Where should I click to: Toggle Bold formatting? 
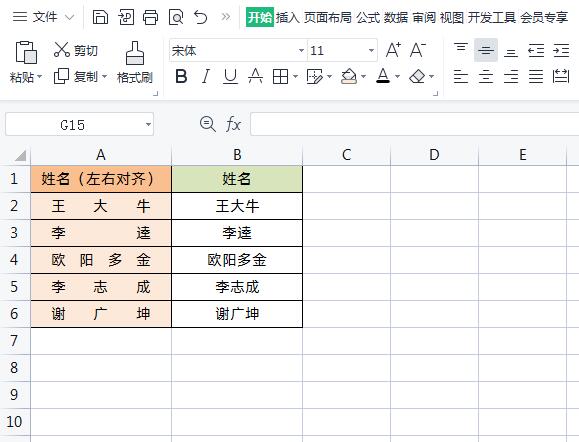pyautogui.click(x=181, y=76)
